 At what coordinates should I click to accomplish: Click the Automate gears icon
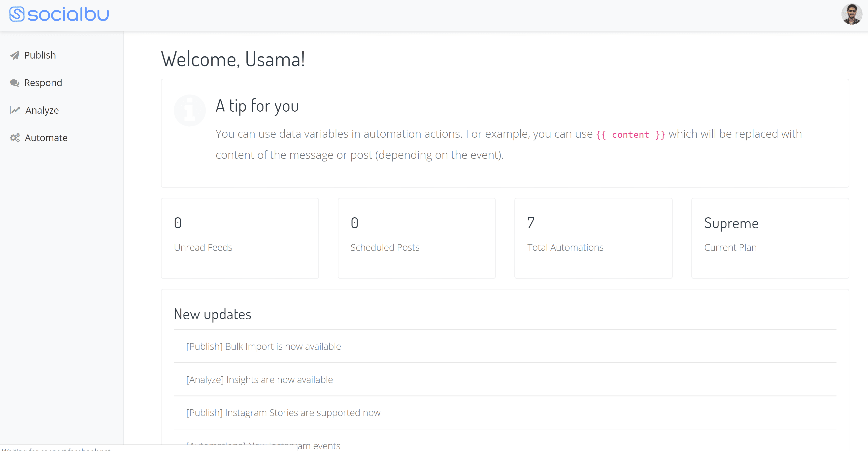(x=15, y=138)
